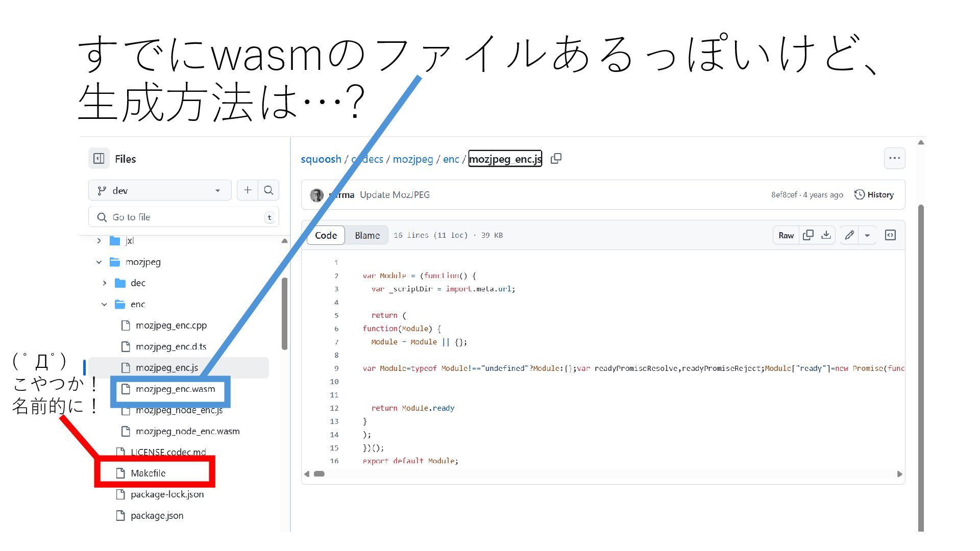Screen dimensions: 980x551
Task: Expand the jxl folder chevron
Action: (99, 240)
